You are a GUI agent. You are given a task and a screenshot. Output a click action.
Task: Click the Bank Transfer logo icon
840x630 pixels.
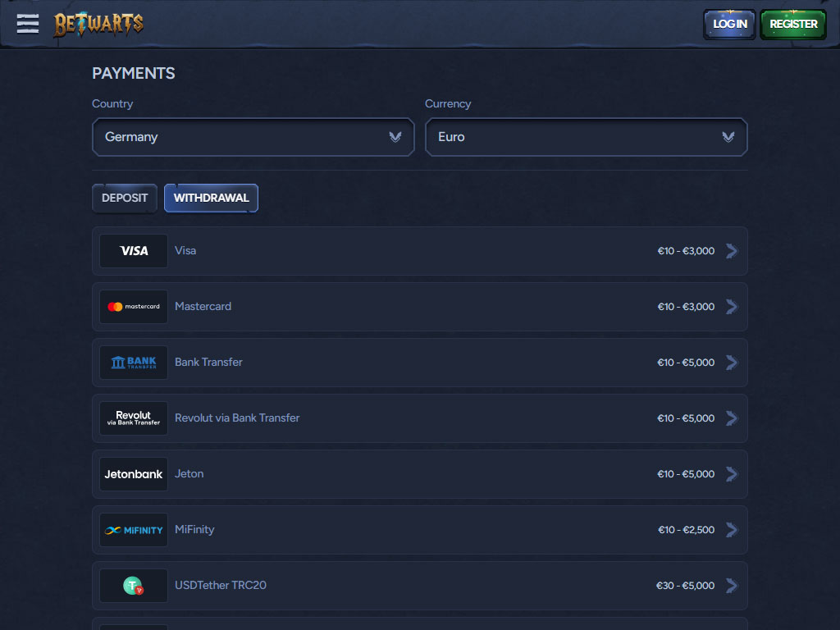(x=134, y=363)
